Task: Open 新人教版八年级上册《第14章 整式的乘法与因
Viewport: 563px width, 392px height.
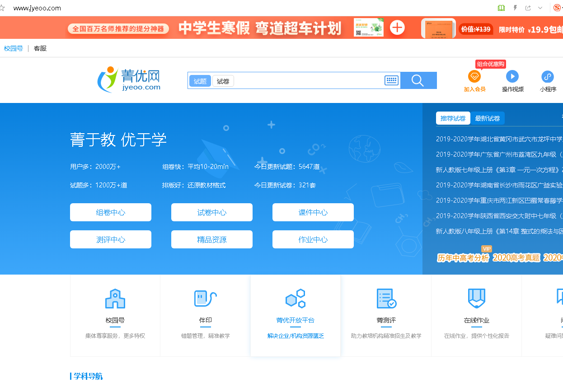Action: click(499, 231)
